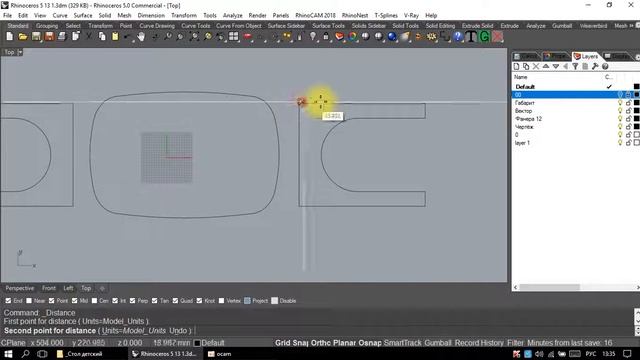
Task: Open the Curve menu
Action: click(x=60, y=16)
